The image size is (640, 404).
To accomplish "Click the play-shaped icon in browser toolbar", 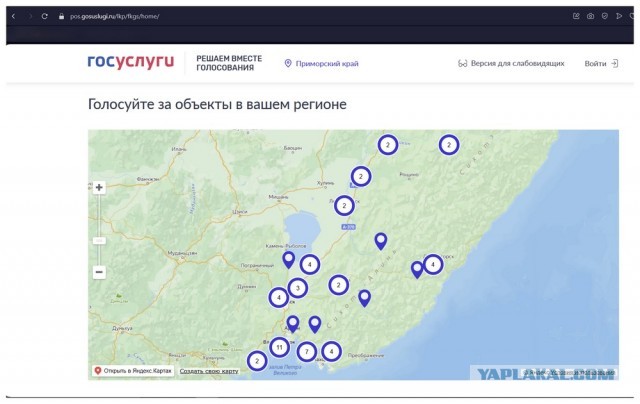I will pos(619,16).
